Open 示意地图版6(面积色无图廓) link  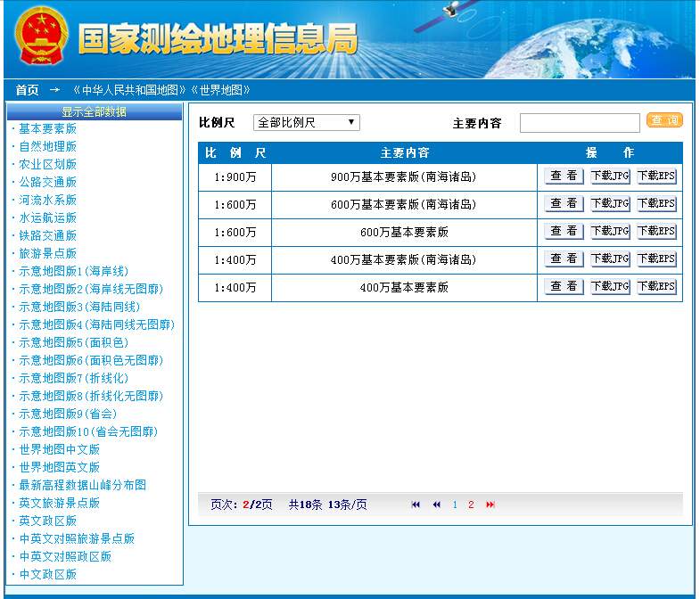click(91, 361)
